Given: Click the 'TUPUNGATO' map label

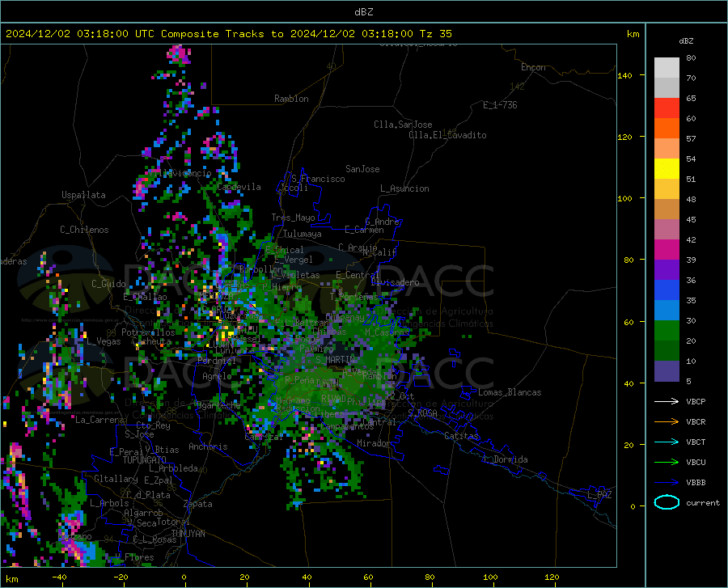Looking at the screenshot, I should tap(145, 460).
